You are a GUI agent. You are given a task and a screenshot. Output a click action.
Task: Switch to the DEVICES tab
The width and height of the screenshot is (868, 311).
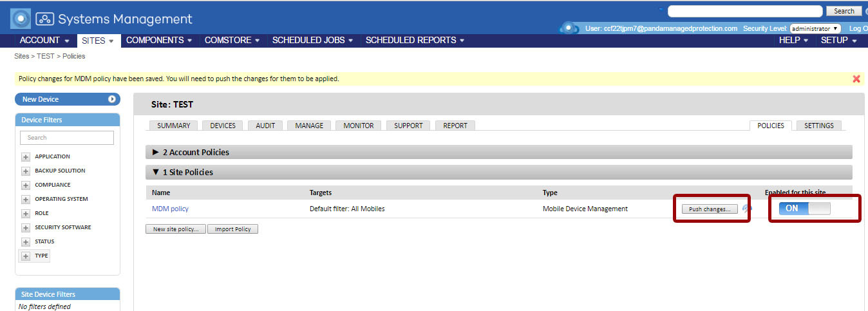pyautogui.click(x=223, y=126)
